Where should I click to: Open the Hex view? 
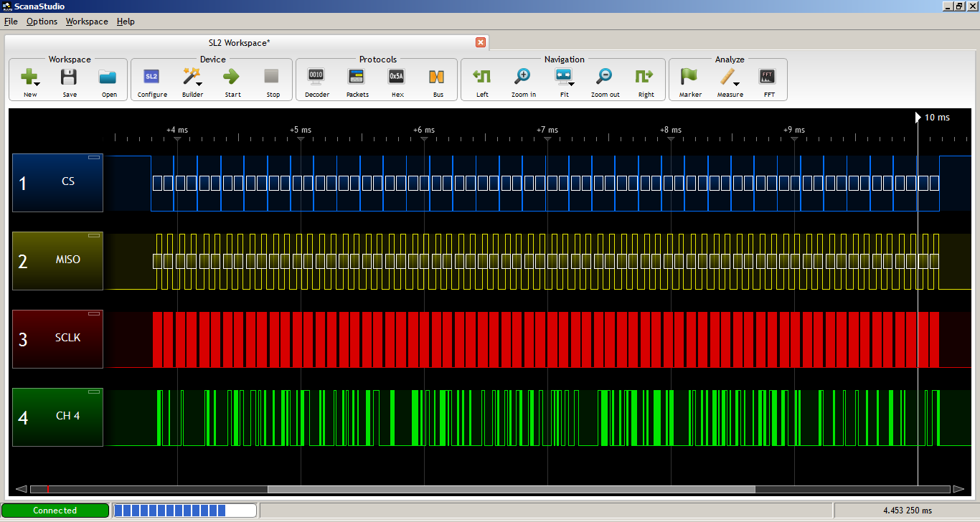[397, 79]
